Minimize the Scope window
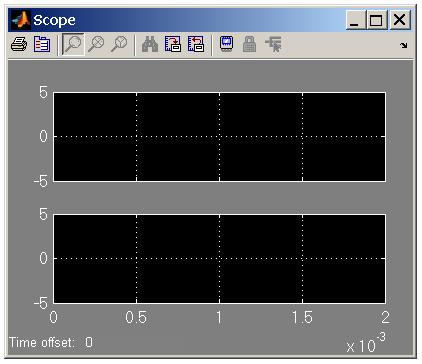 [x=356, y=20]
